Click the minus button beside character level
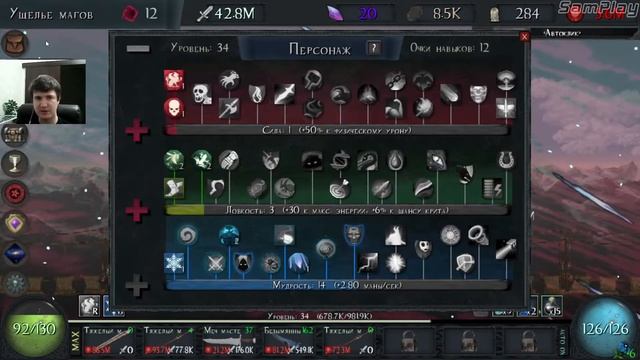Image resolution: width=640 pixels, height=360 pixels. pyautogui.click(x=138, y=49)
